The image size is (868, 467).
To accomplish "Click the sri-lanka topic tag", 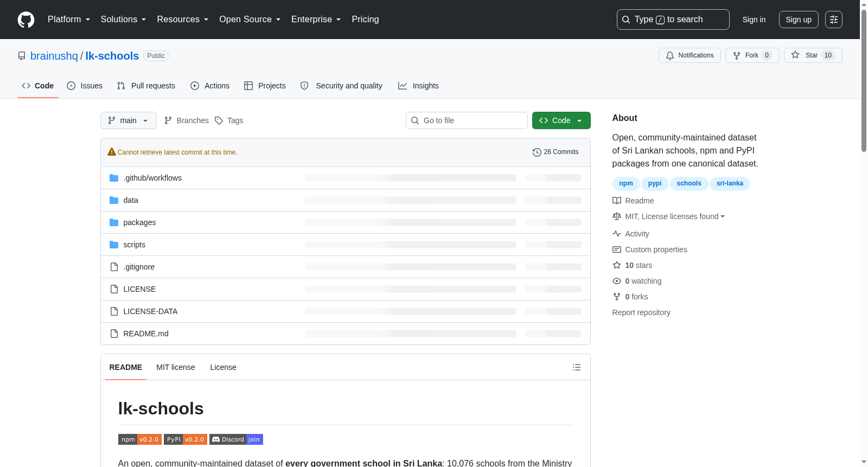I will (x=730, y=183).
